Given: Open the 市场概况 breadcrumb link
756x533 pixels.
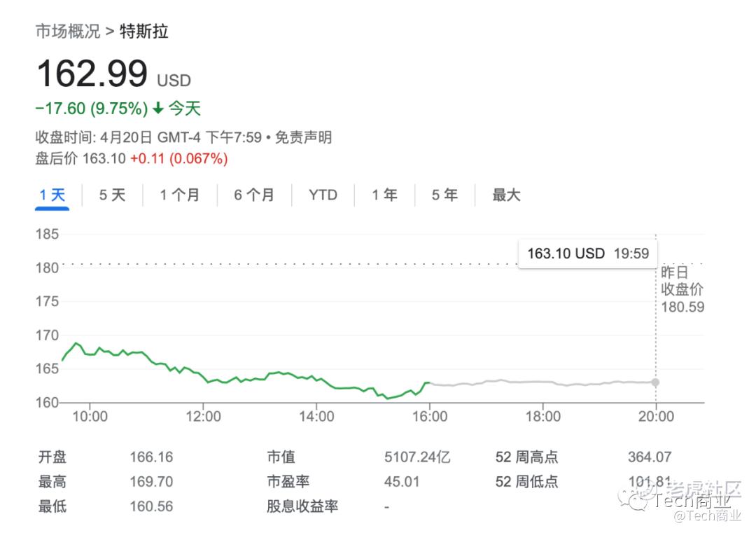Looking at the screenshot, I should [x=67, y=32].
